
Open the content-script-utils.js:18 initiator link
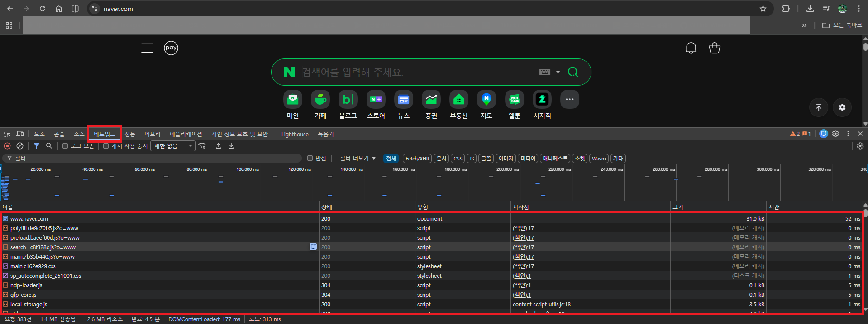pyautogui.click(x=541, y=305)
